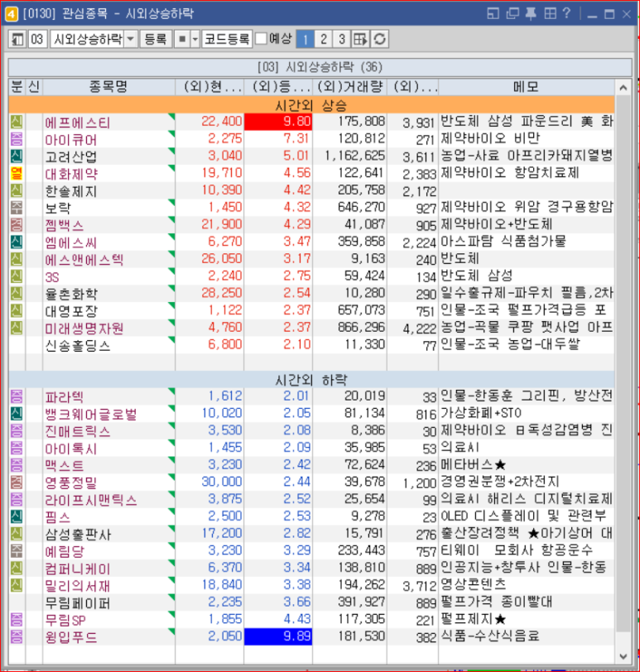Click the blue 9.89 cell for 윙입푸드
Screen dimensions: 640x672
click(x=278, y=636)
